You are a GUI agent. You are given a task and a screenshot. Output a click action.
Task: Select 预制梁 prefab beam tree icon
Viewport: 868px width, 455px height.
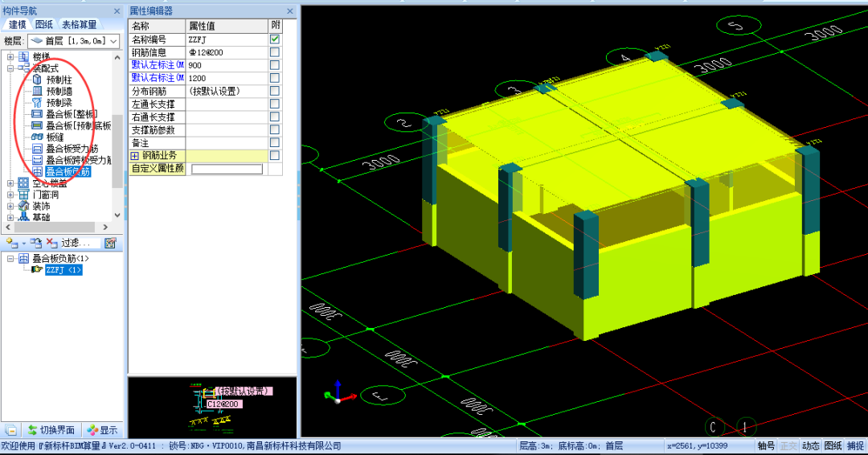point(37,102)
